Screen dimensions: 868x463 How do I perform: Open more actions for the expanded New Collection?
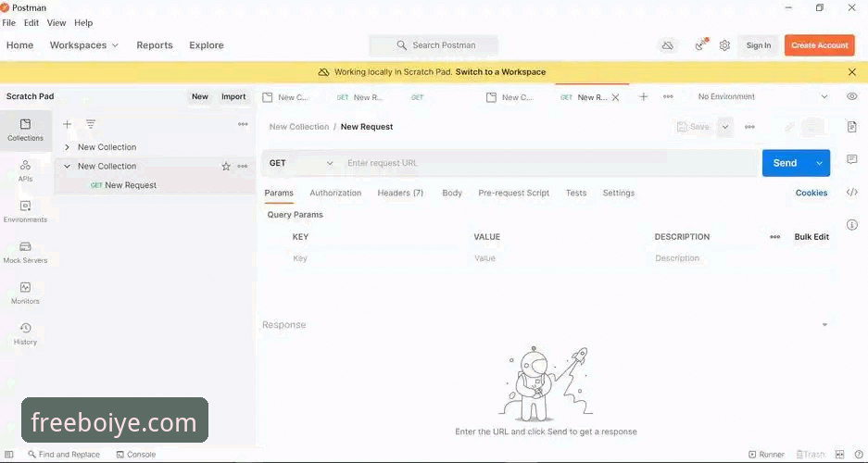tap(243, 167)
